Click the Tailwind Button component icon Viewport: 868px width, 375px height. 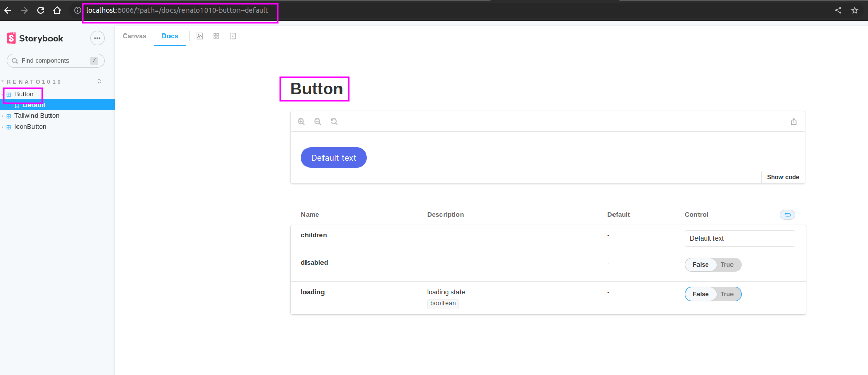pos(9,116)
